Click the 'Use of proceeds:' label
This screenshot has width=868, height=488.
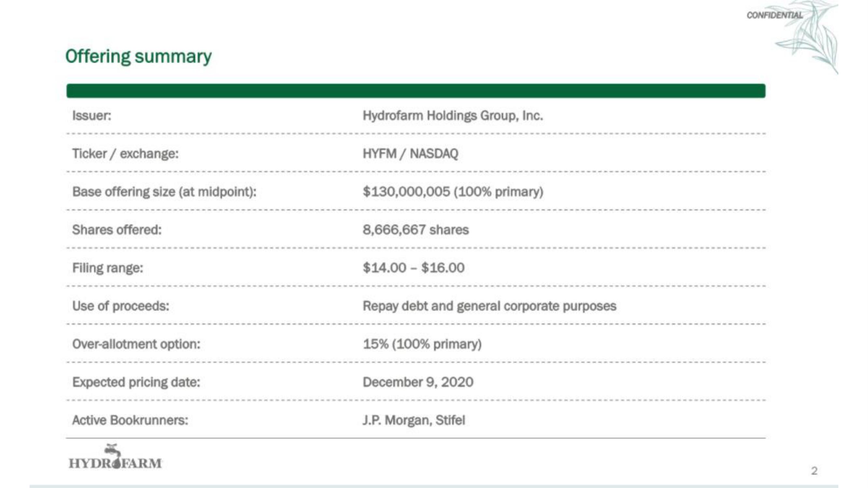click(x=121, y=306)
